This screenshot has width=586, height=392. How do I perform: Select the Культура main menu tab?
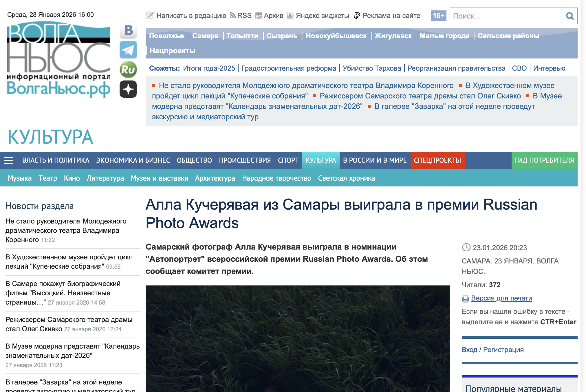click(x=321, y=160)
